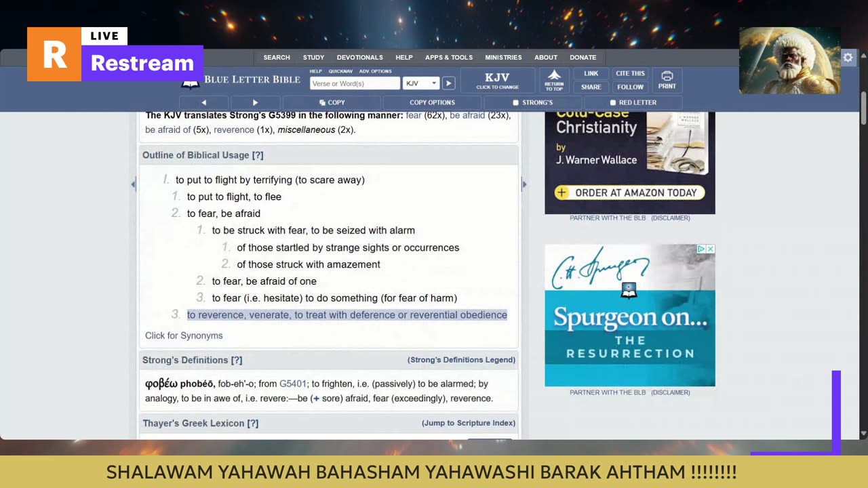Click the plus sign cross-reference in Strong's Definitions
The height and width of the screenshot is (488, 868).
point(316,399)
